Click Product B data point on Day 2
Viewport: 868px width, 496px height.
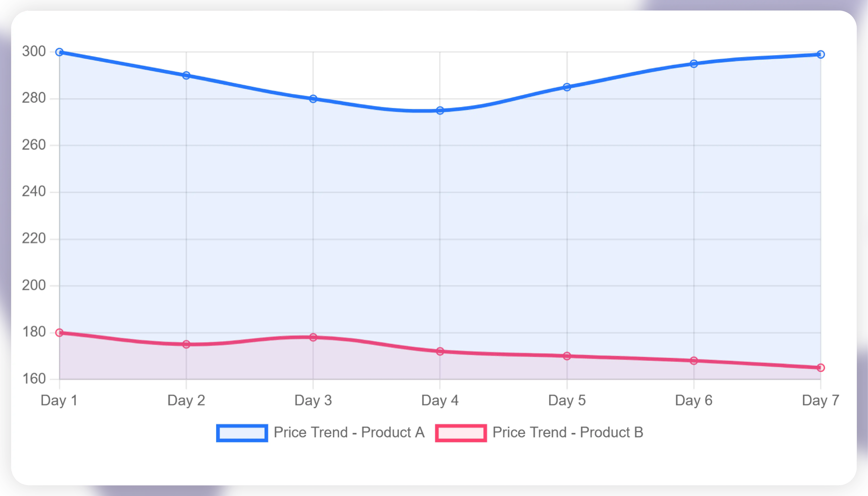click(x=186, y=344)
